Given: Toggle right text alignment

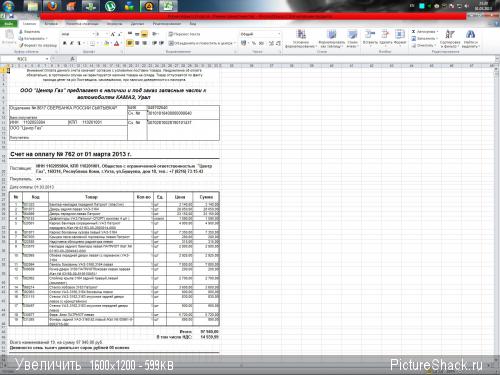Looking at the screenshot, I should (144, 43).
